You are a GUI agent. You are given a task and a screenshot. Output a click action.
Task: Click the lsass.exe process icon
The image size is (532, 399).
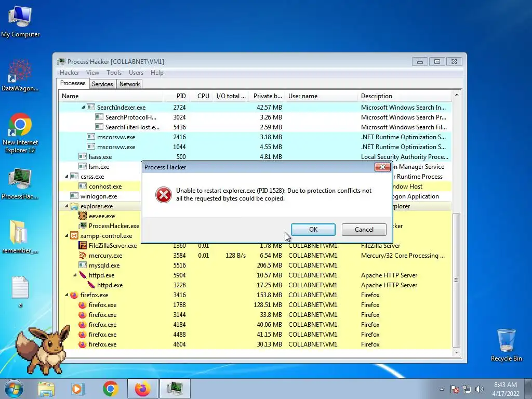coord(83,156)
